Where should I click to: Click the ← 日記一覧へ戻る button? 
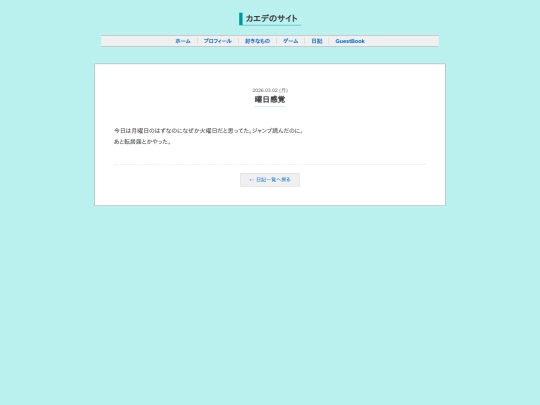270,180
